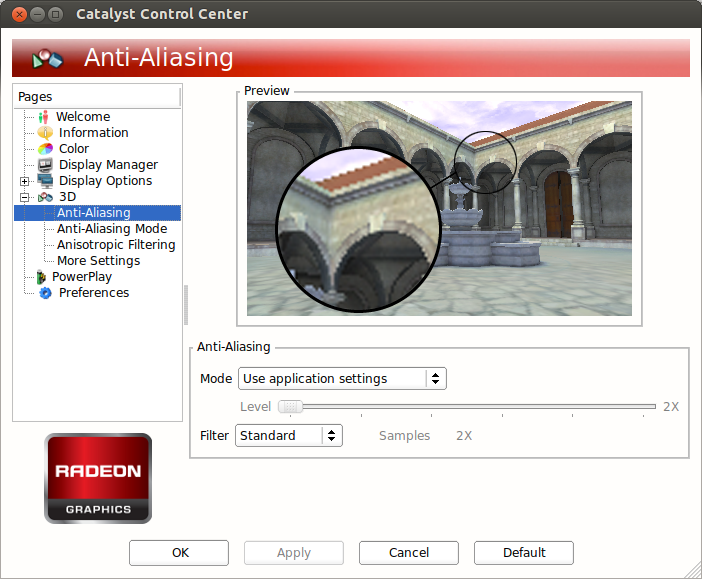Open More Settings page
This screenshot has width=702, height=579.
point(98,261)
